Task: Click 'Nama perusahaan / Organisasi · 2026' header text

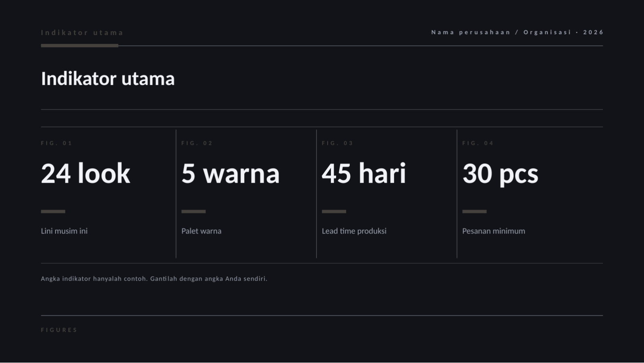Action: tap(517, 32)
